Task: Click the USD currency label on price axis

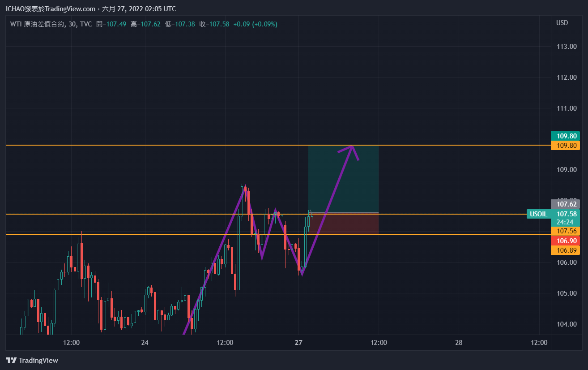Action: 562,23
